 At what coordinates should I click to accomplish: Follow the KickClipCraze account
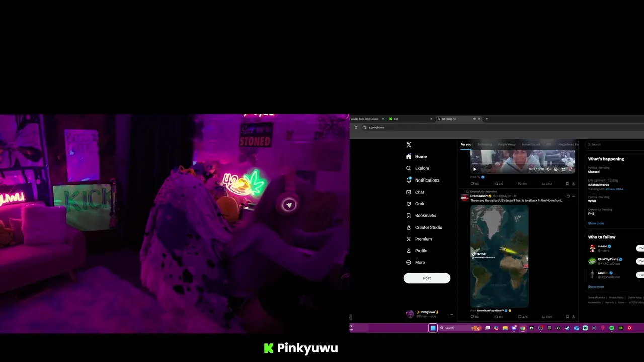click(x=641, y=261)
